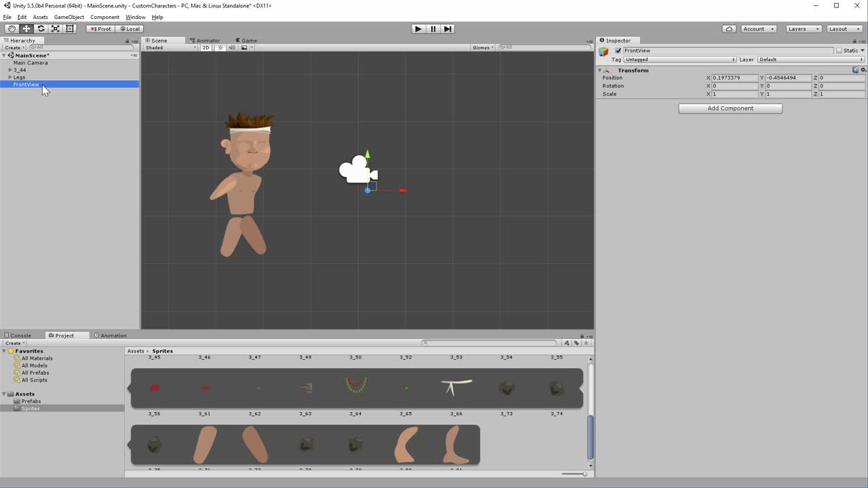The image size is (868, 488).
Task: Open the Layout dropdown
Action: tap(844, 28)
